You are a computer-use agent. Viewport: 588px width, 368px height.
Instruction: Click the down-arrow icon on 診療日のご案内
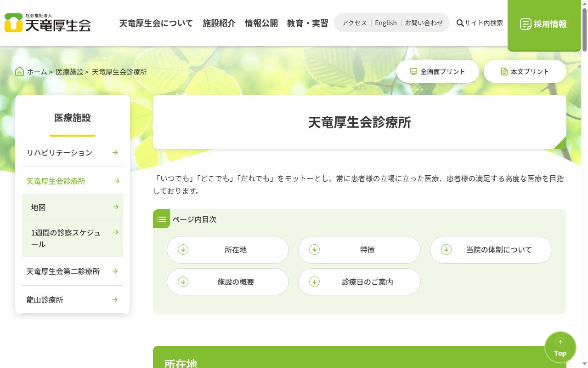click(314, 282)
